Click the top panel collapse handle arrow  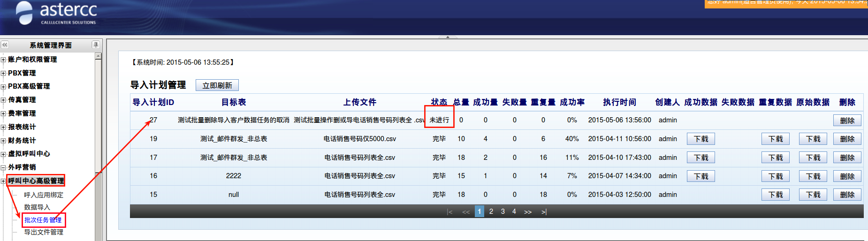click(x=448, y=37)
